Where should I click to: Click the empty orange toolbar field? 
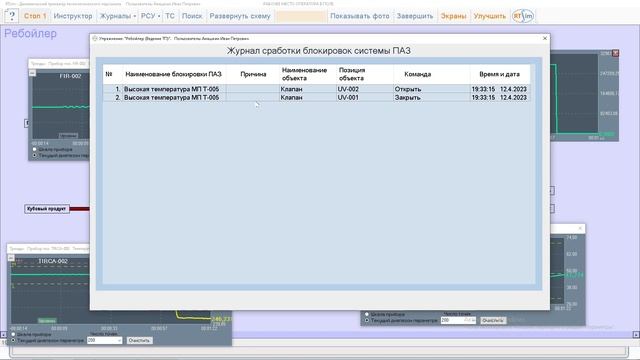(301, 16)
